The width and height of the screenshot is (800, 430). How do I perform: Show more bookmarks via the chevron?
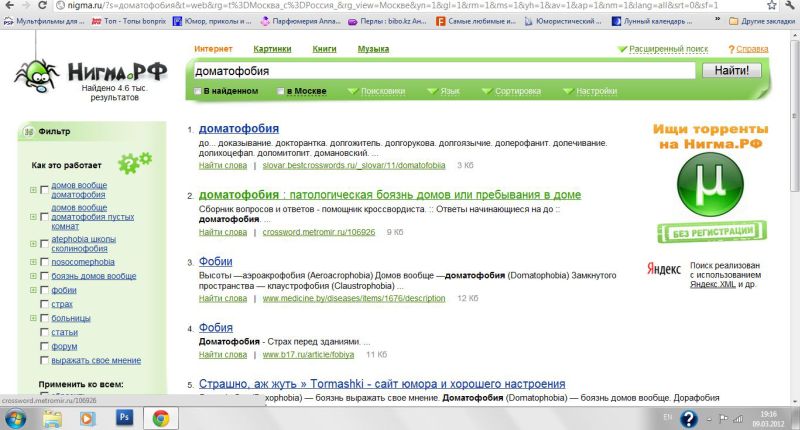pyautogui.click(x=717, y=20)
